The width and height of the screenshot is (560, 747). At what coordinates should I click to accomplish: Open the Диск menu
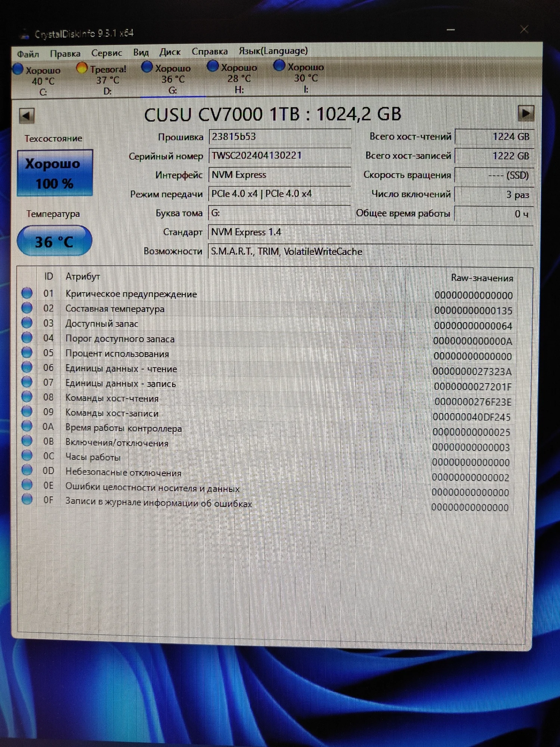click(x=170, y=52)
